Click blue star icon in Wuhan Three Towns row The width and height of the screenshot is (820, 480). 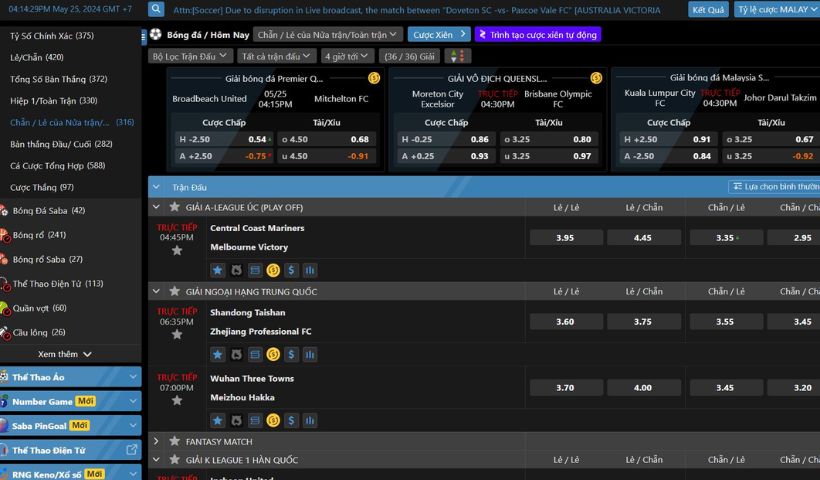218,420
